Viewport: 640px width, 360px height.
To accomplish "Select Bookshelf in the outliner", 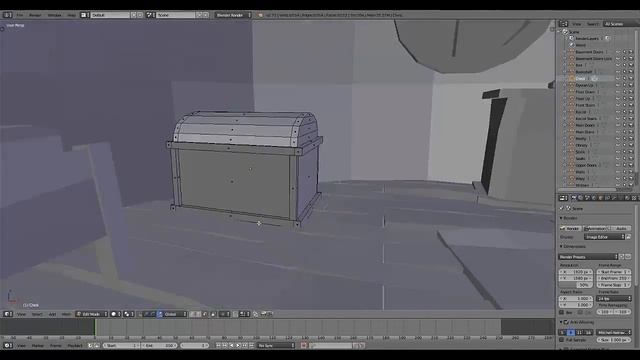I will pyautogui.click(x=584, y=72).
